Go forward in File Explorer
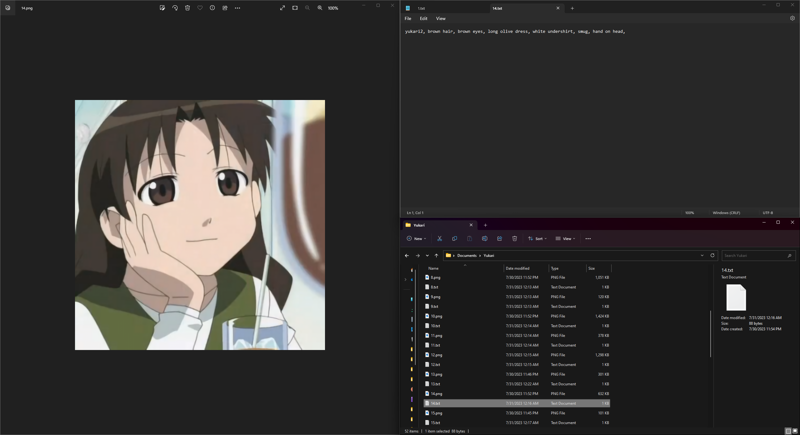Viewport: 800px width, 435px height. [x=417, y=255]
